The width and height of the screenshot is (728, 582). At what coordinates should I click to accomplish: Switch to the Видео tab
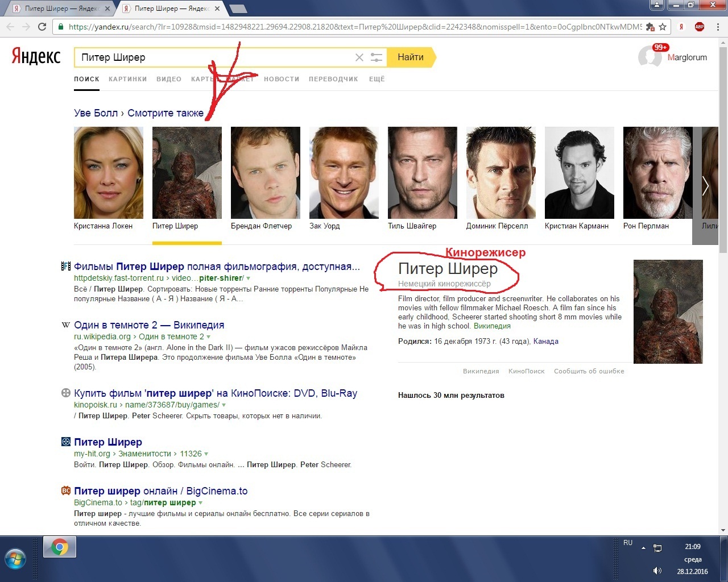tap(169, 79)
